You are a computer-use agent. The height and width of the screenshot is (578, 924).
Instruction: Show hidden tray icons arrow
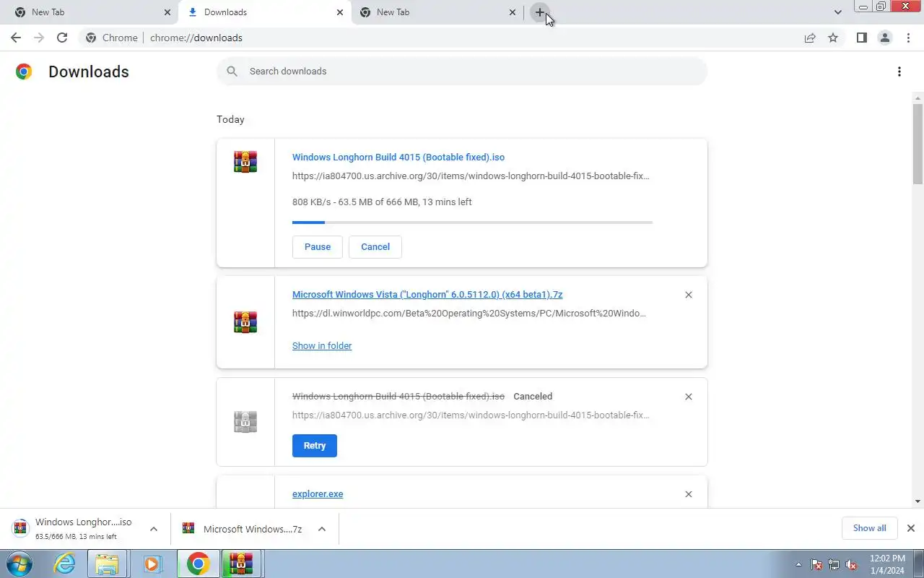pyautogui.click(x=798, y=564)
